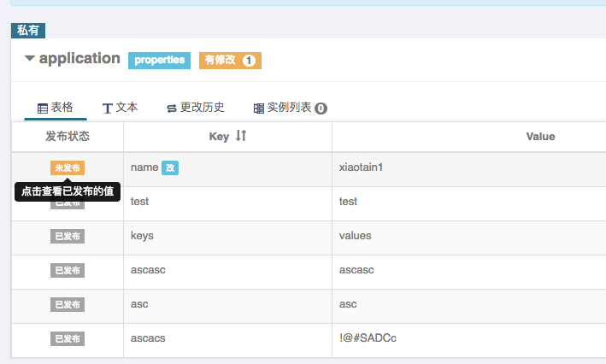Select the keys key cell
606x364 pixels.
click(x=227, y=238)
